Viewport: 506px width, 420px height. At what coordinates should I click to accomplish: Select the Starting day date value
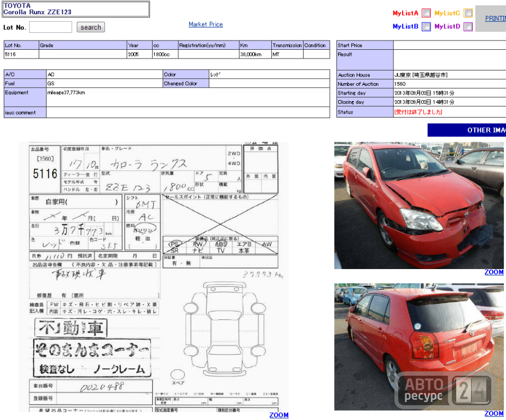[424, 93]
